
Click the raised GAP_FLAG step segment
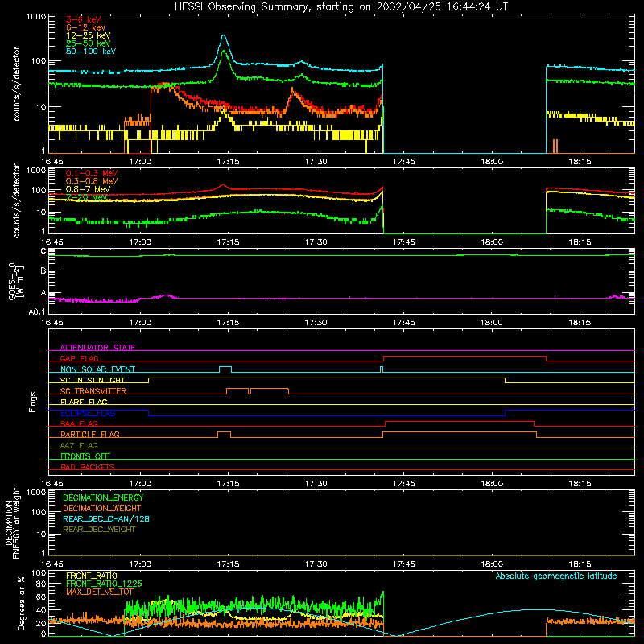tap(464, 356)
